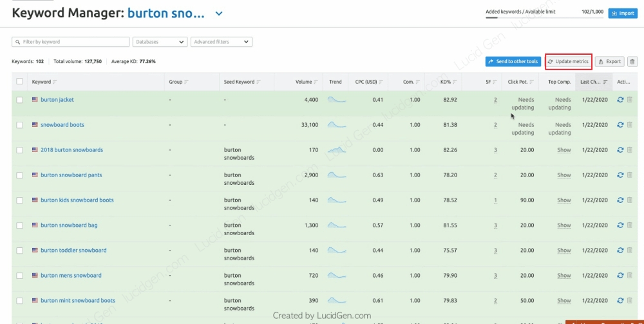Image resolution: width=644 pixels, height=324 pixels.
Task: View trend chart for snowboard boots
Action: pos(337,125)
